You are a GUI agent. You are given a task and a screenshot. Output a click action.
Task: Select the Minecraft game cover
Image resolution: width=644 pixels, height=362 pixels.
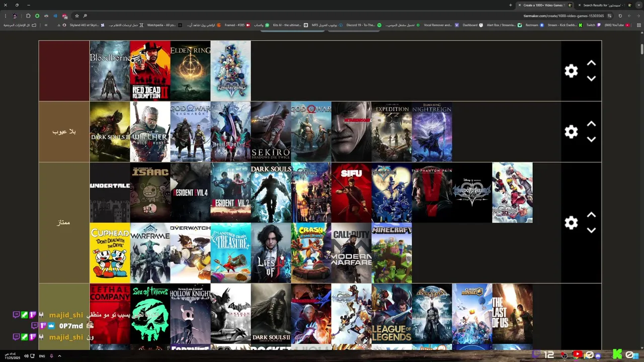tap(391, 253)
